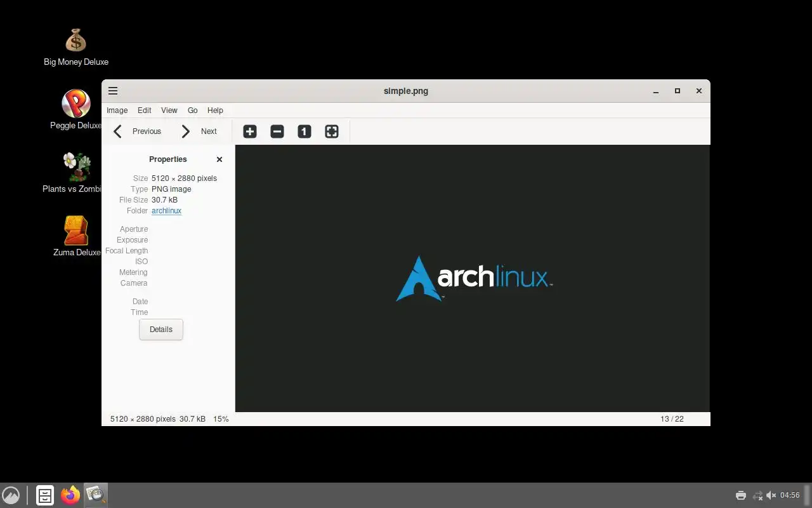Click the Camera label in Properties
The image size is (812, 508).
[134, 283]
